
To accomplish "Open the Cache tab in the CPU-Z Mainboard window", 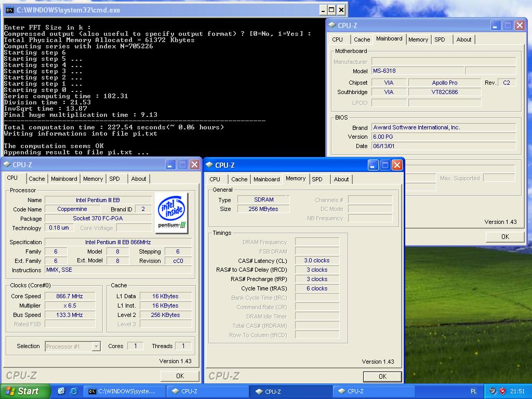I will [362, 39].
